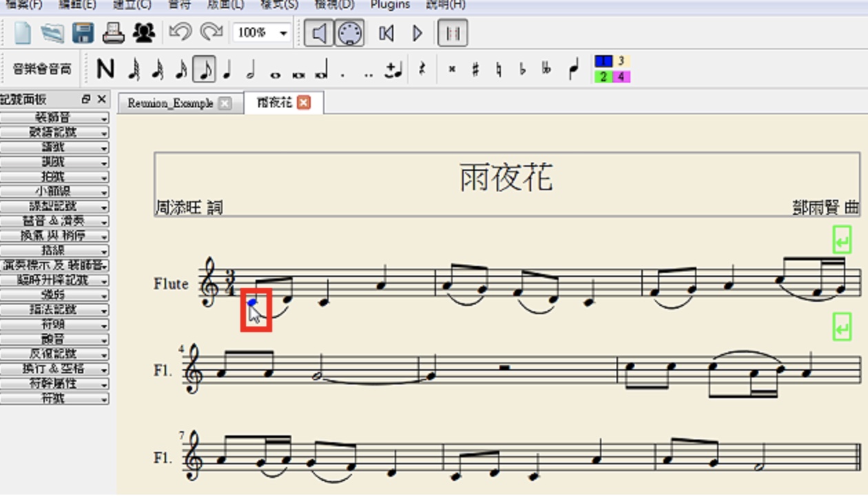Open the 版面(L) menu
The image size is (868, 496).
pyautogui.click(x=225, y=5)
